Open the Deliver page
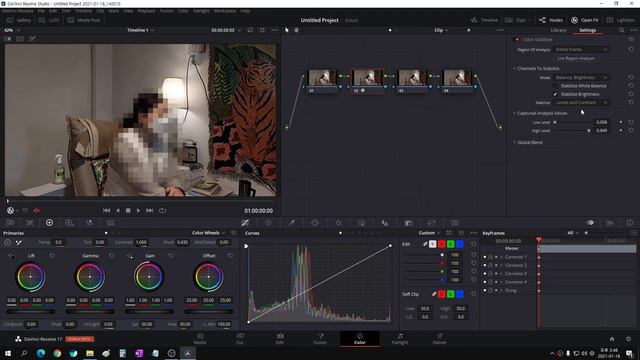The image size is (640, 360). point(440,339)
